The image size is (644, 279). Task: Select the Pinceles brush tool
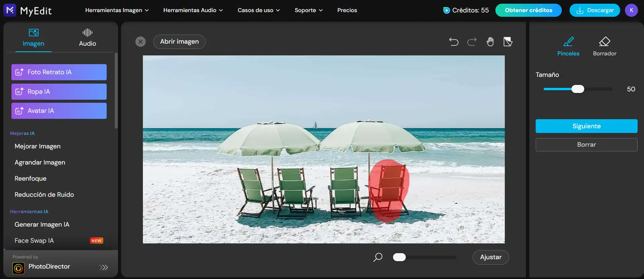tap(568, 46)
